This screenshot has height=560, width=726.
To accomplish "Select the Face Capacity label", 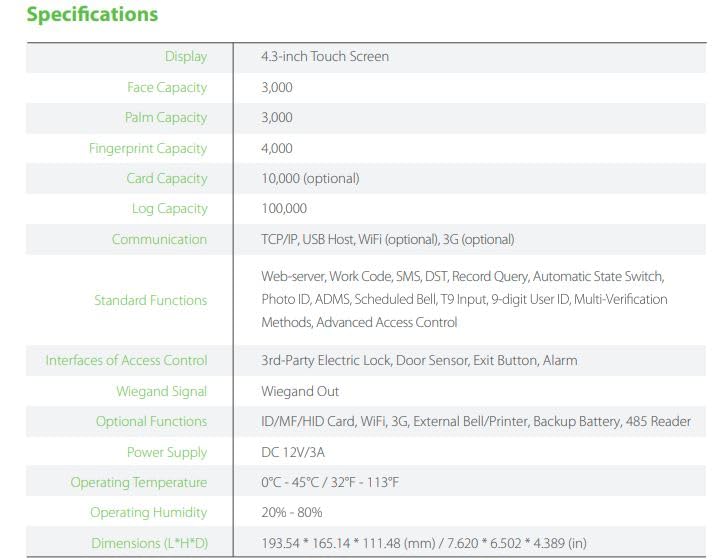I will pyautogui.click(x=167, y=88).
